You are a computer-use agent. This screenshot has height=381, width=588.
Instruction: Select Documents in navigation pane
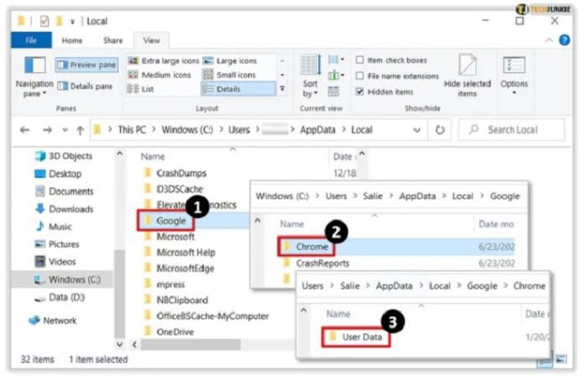click(x=64, y=191)
